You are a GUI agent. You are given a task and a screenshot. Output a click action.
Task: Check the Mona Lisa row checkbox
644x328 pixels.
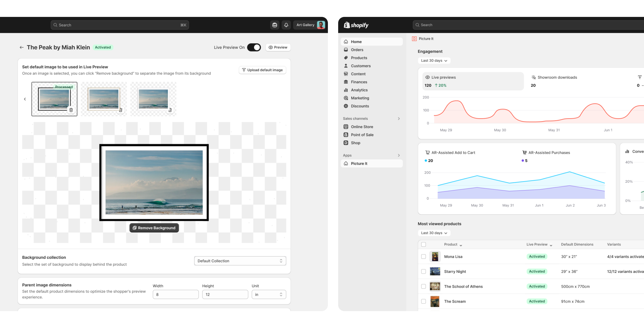pyautogui.click(x=424, y=257)
